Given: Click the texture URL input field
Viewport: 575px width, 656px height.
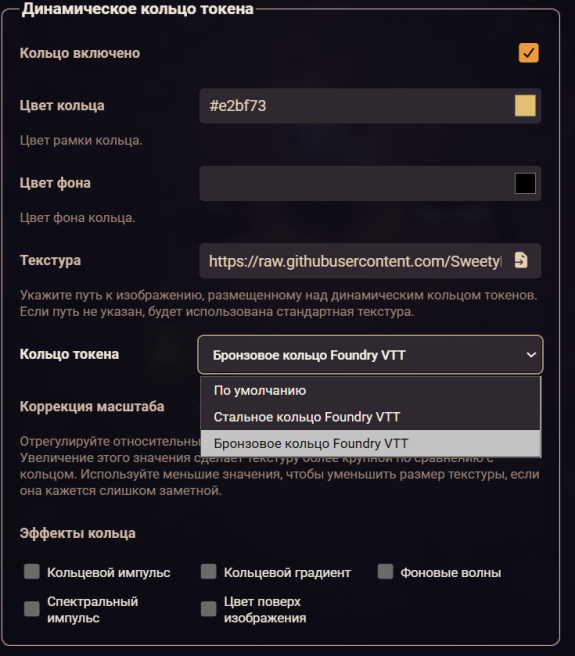Looking at the screenshot, I should [355, 261].
